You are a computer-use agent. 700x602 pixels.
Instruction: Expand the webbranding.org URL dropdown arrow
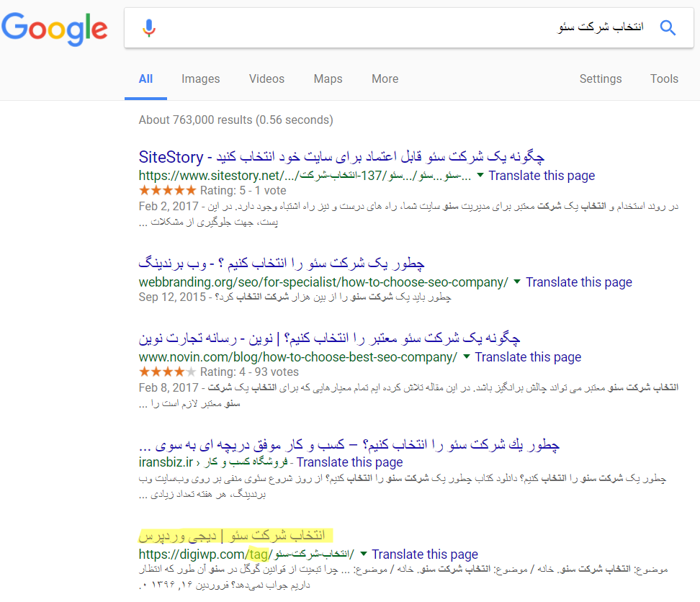(517, 282)
